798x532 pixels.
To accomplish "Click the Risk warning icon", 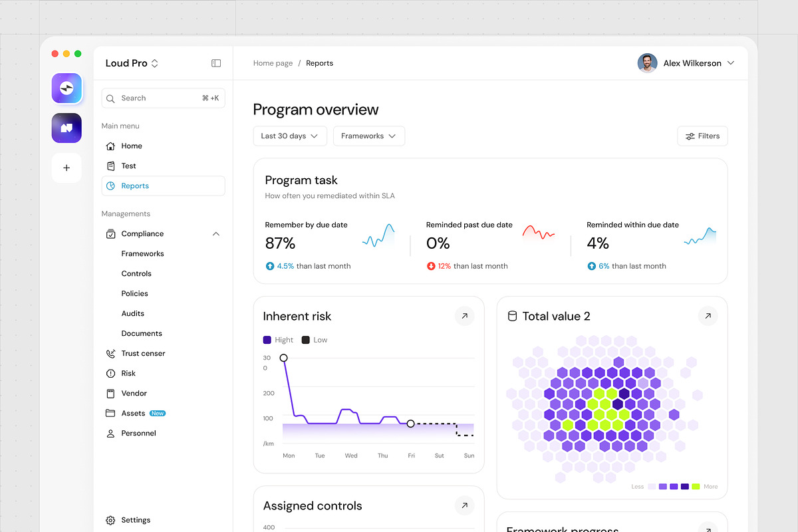I will pyautogui.click(x=111, y=374).
